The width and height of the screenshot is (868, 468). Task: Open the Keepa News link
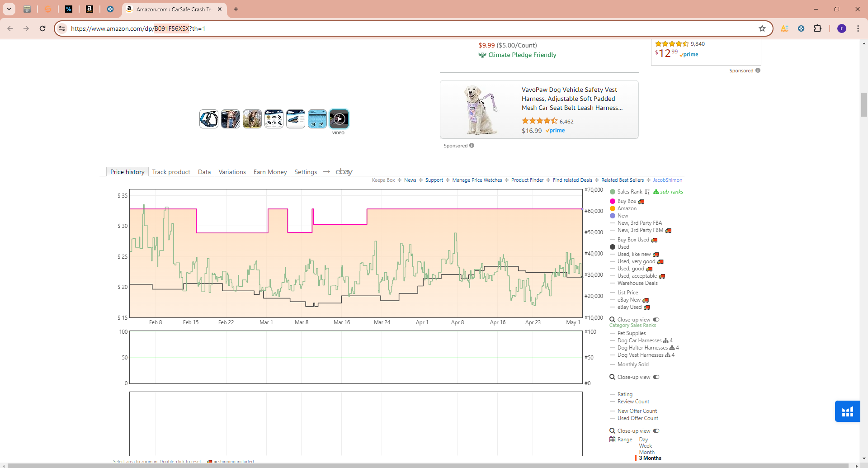point(410,180)
